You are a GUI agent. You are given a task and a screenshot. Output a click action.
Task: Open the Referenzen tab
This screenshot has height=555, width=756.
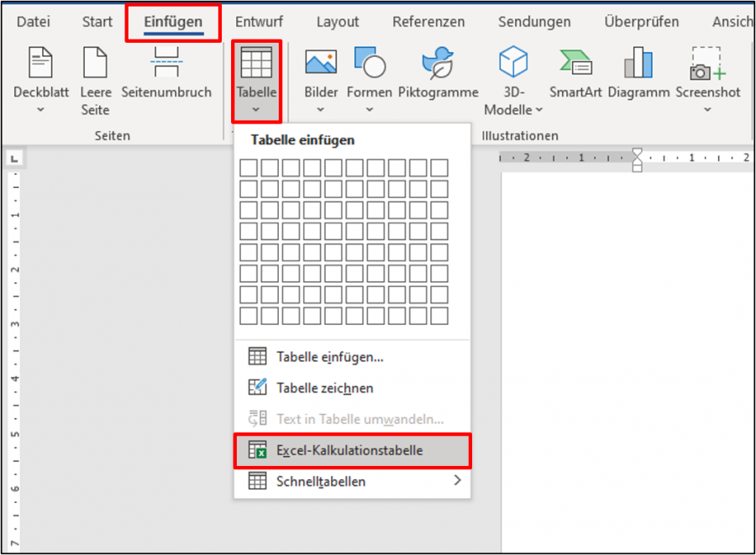pos(428,22)
